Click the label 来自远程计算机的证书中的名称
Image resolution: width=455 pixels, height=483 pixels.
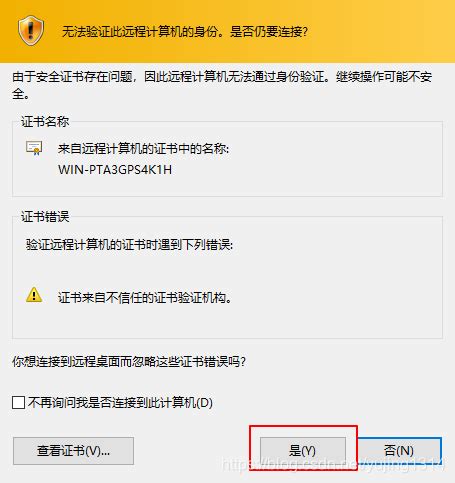coord(143,148)
